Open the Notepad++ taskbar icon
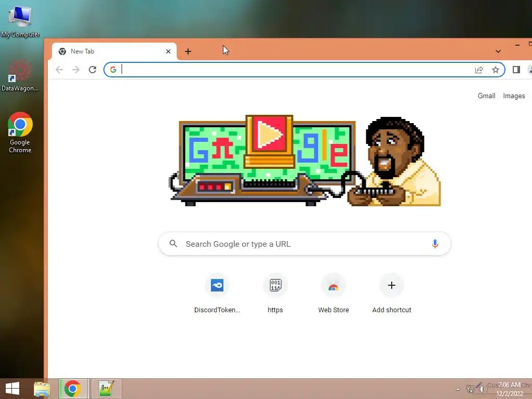Image resolution: width=532 pixels, height=399 pixels. point(106,389)
